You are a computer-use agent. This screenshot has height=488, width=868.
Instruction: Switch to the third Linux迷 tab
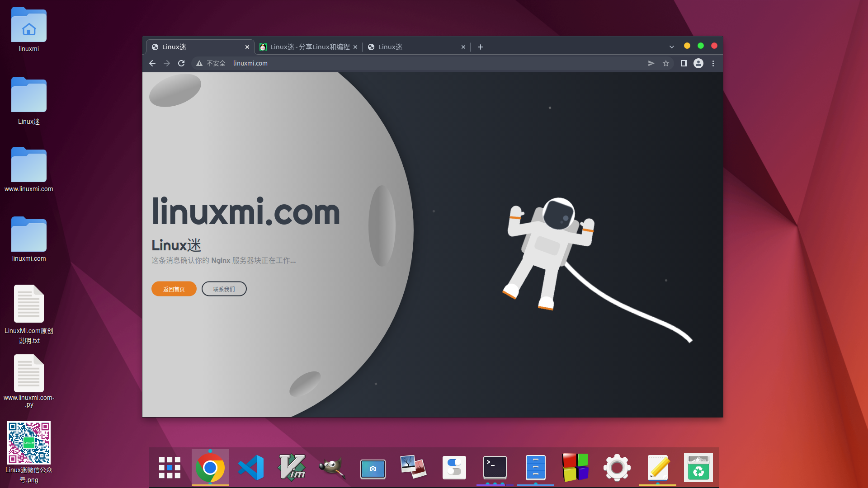[x=416, y=47]
